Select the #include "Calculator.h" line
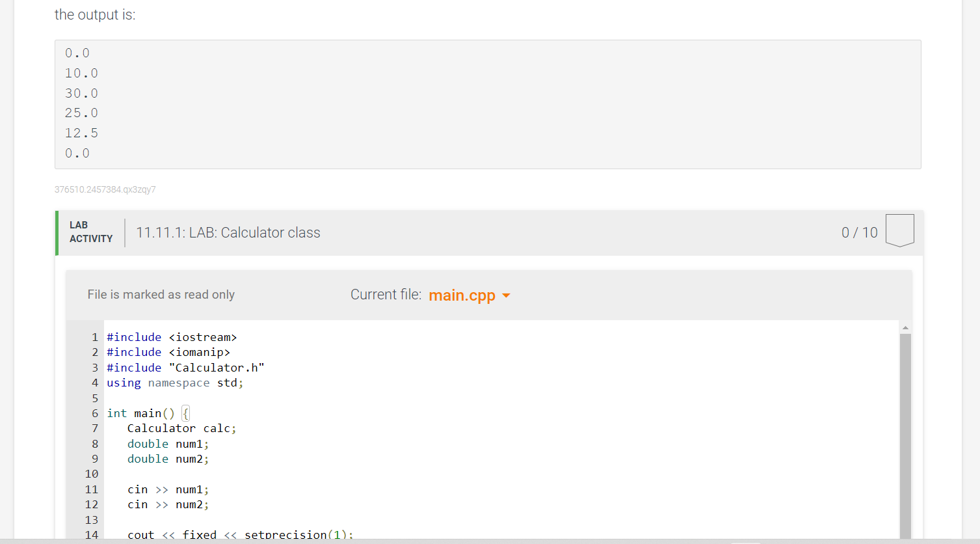The height and width of the screenshot is (544, 980). 185,367
